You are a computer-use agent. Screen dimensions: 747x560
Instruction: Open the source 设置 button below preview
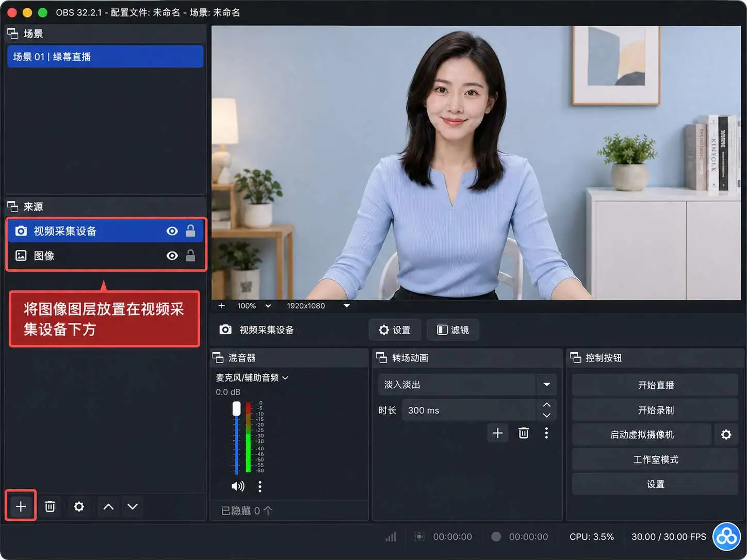point(395,330)
